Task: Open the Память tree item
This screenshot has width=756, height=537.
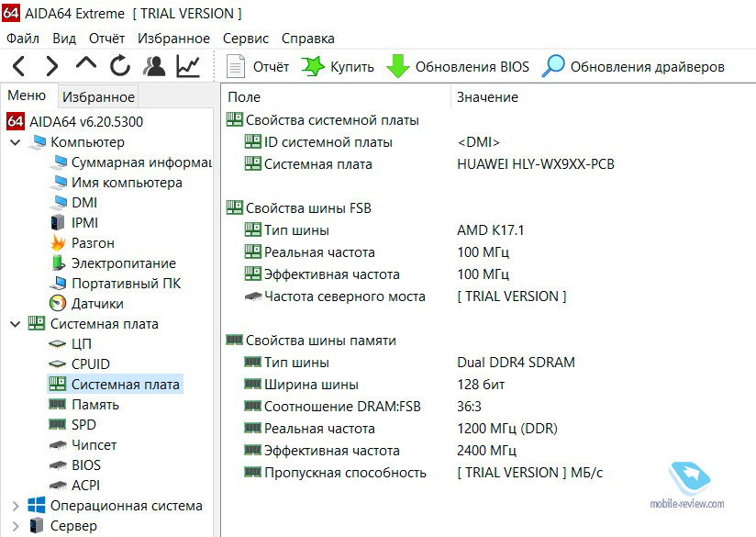Action: (83, 405)
